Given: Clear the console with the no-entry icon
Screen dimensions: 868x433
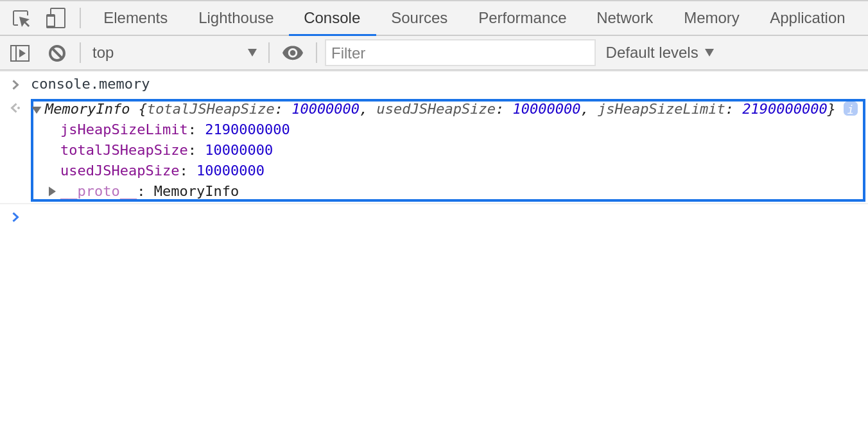Looking at the screenshot, I should 56,53.
